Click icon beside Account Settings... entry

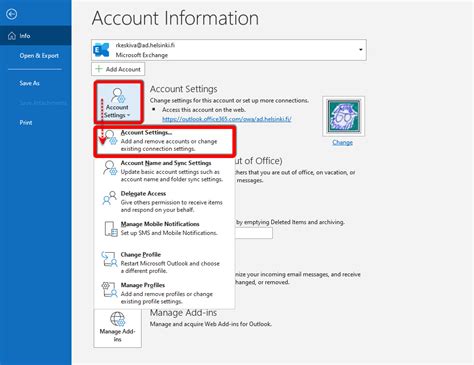point(110,137)
